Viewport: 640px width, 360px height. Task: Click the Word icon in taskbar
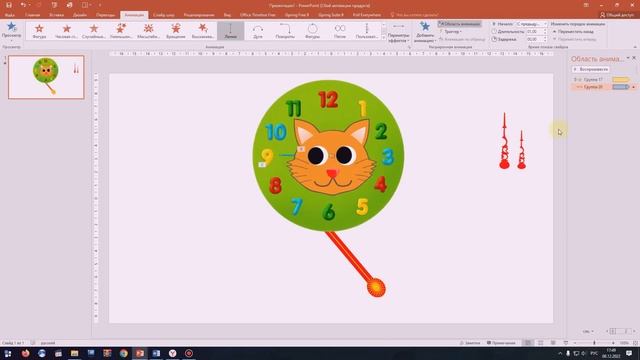tap(156, 353)
